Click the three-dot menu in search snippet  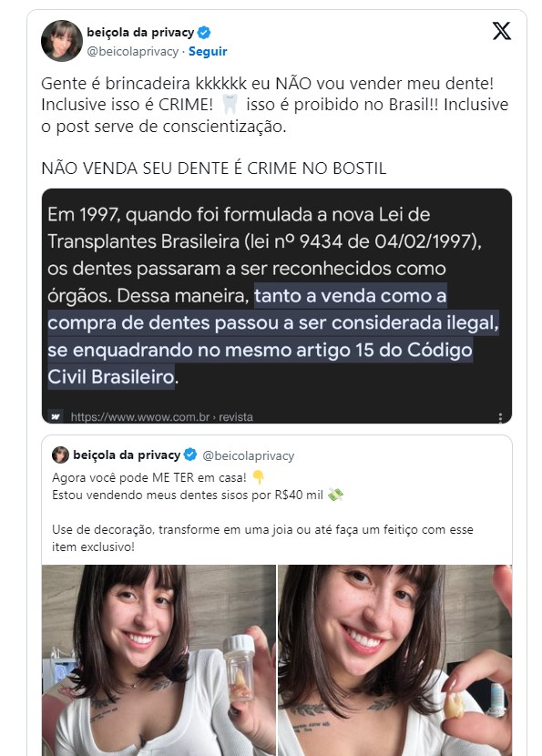pos(500,417)
